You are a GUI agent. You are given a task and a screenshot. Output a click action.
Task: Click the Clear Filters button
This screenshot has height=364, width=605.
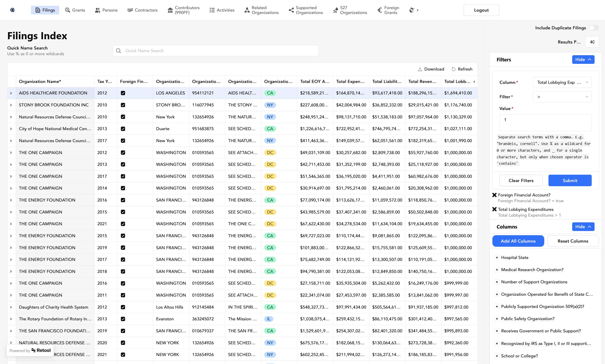pos(521,180)
